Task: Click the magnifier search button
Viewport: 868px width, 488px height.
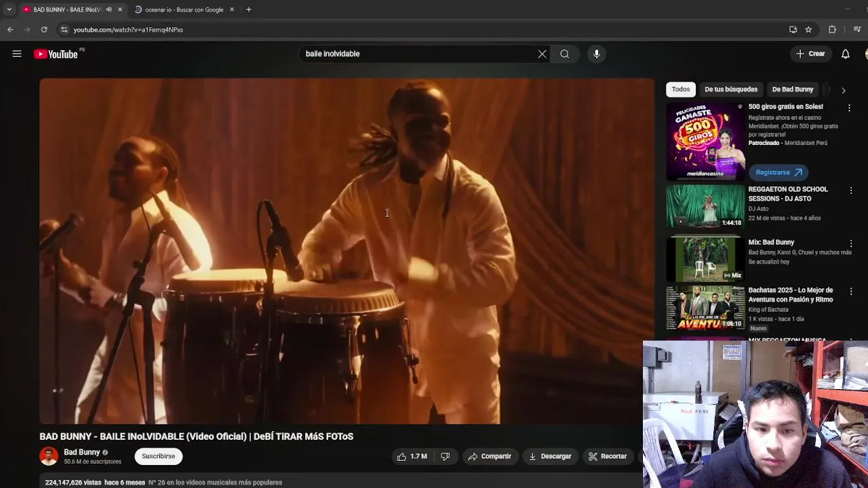Action: coord(564,54)
